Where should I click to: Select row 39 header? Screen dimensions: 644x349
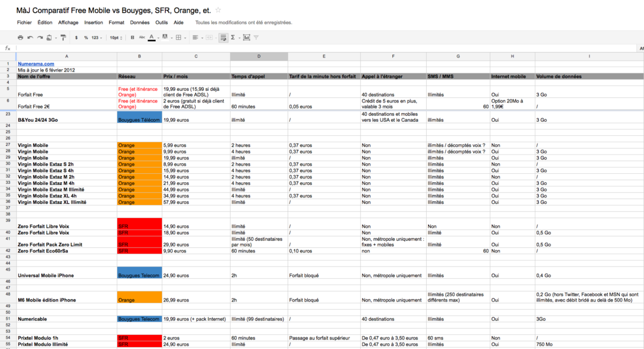pos(8,223)
